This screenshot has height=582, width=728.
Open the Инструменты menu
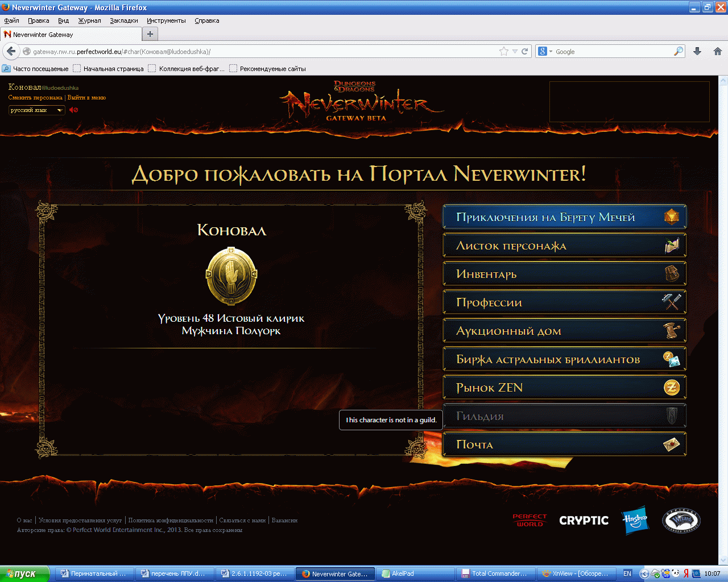click(x=166, y=20)
